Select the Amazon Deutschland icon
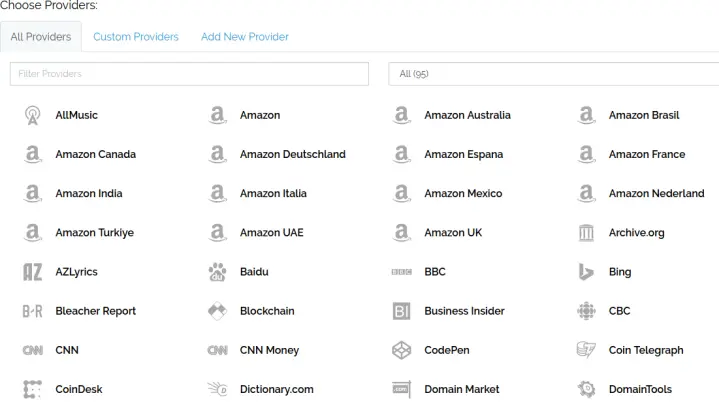Image resolution: width=719 pixels, height=408 pixels. click(217, 154)
